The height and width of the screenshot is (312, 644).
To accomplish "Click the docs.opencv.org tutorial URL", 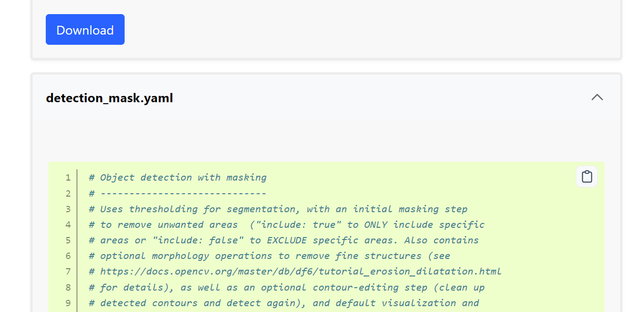I will pos(300,271).
